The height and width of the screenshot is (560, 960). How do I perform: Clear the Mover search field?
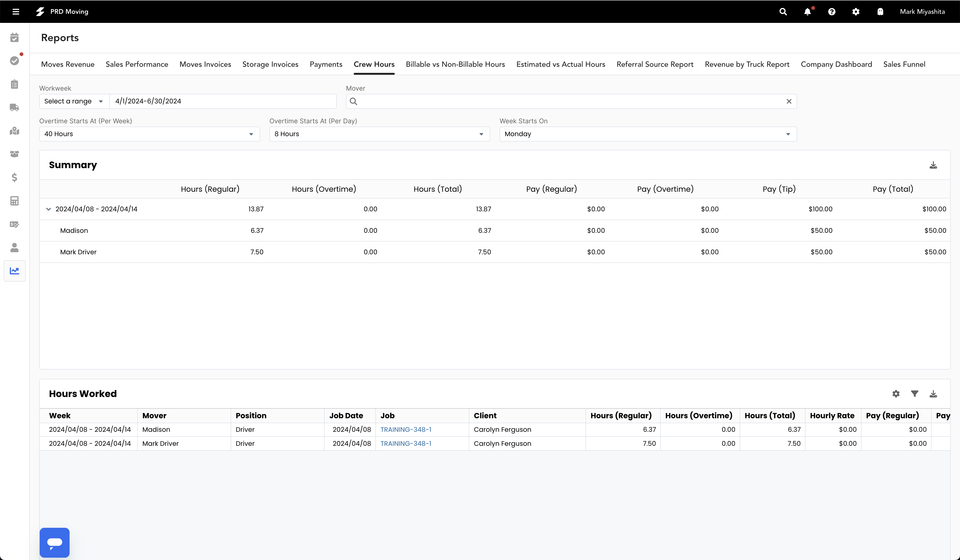point(789,101)
